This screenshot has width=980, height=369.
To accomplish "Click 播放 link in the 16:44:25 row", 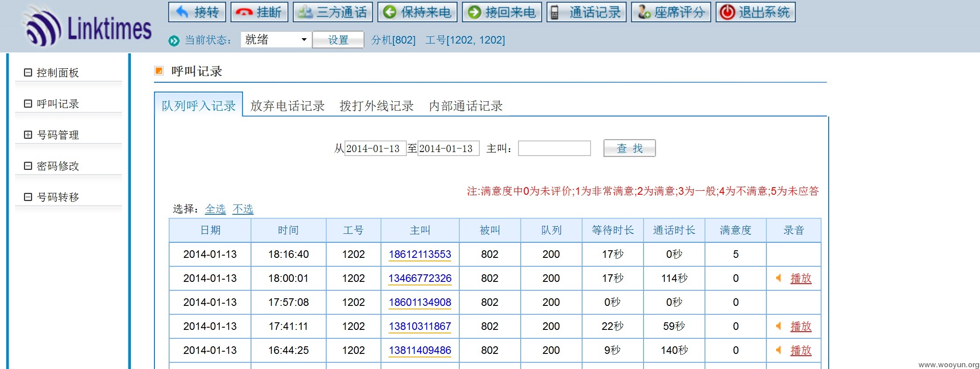I will tap(801, 350).
